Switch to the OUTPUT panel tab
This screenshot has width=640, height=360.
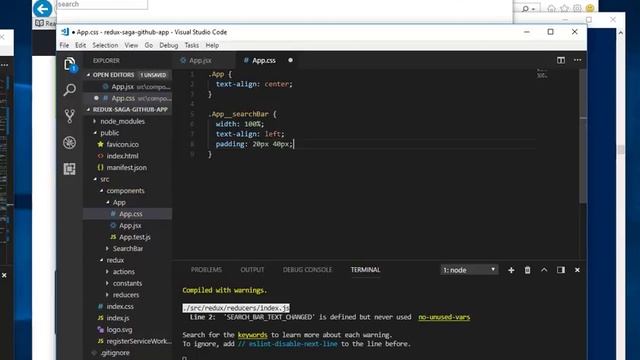coord(252,270)
